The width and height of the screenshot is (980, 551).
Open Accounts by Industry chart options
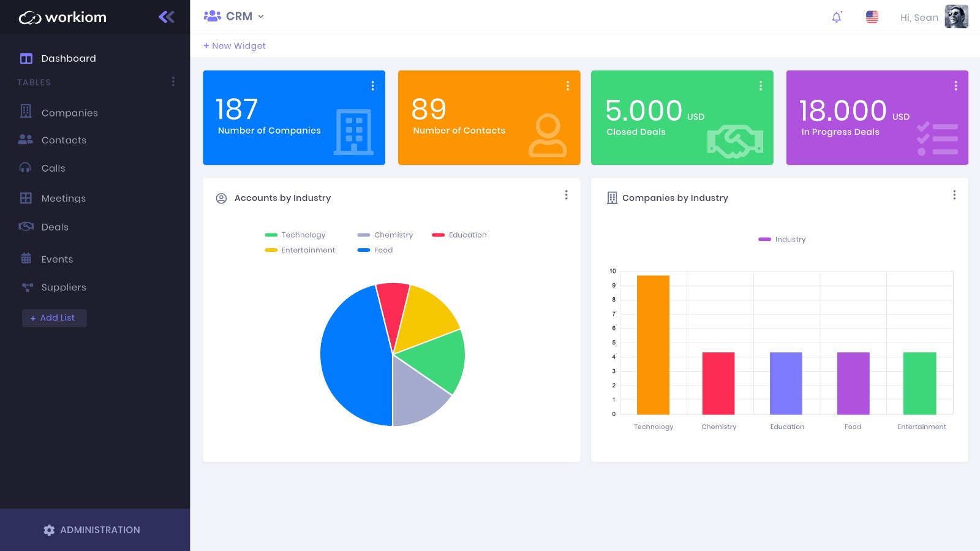(x=566, y=195)
